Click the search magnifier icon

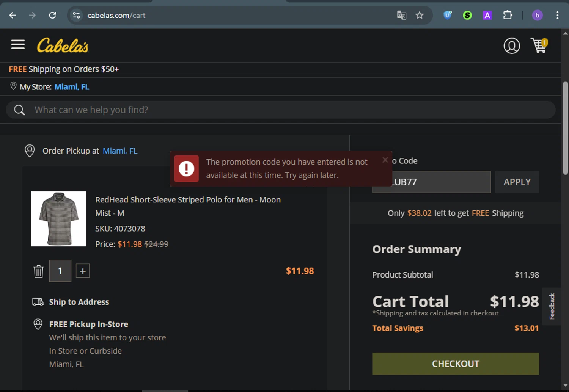(x=19, y=110)
